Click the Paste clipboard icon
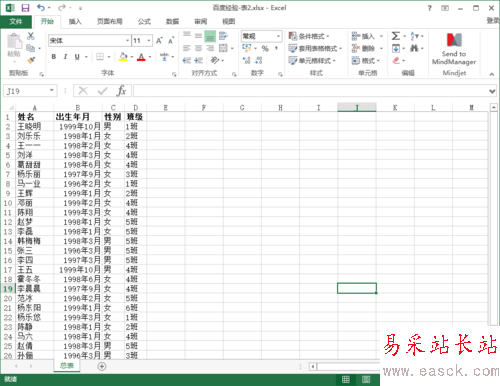This screenshot has height=386, width=500. pos(14,41)
